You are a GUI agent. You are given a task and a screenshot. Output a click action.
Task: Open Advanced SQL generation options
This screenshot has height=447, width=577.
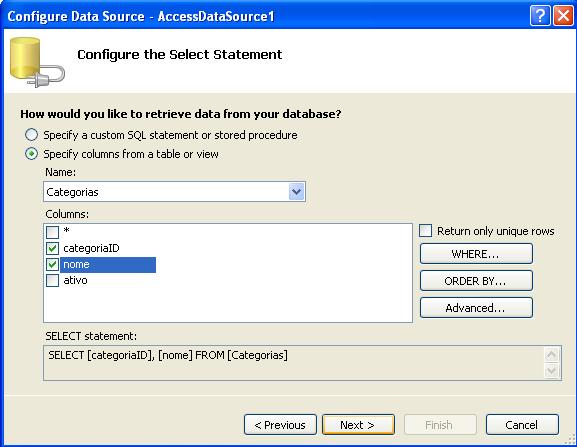tap(476, 308)
